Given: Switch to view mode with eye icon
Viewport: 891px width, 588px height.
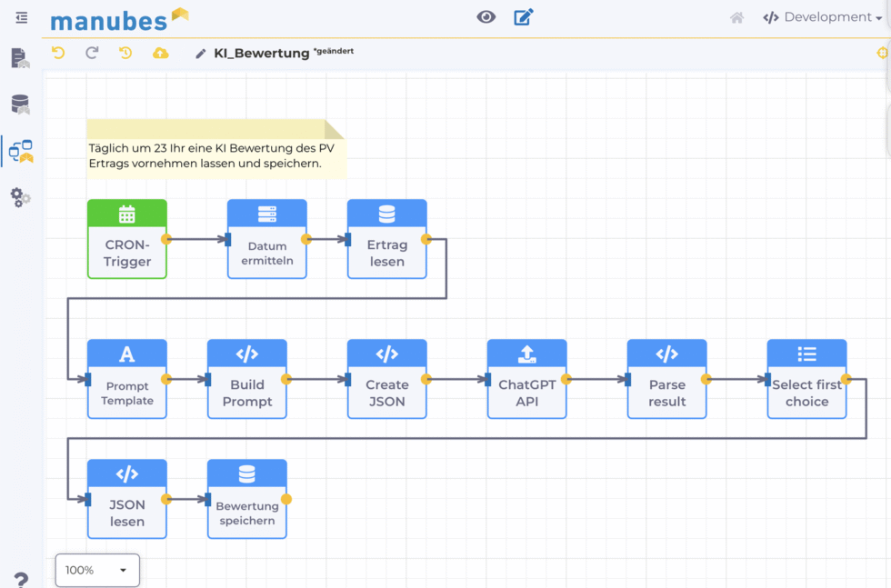Looking at the screenshot, I should coord(486,17).
